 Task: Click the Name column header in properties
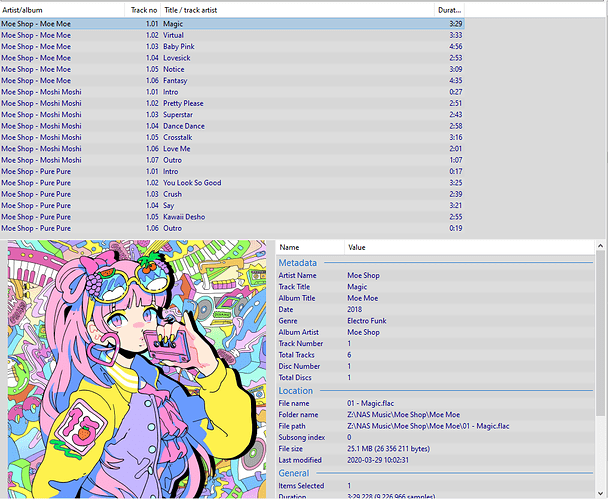tap(310, 247)
